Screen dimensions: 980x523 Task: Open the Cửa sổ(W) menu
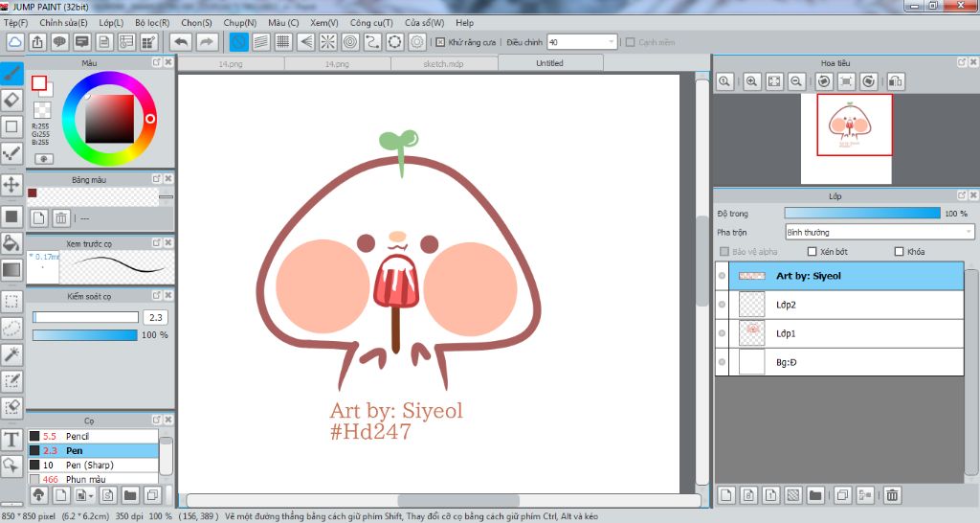point(424,23)
